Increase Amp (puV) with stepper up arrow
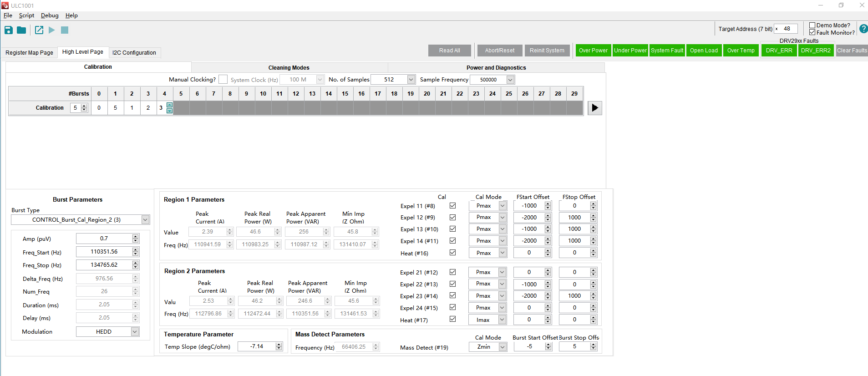Viewport: 868px width, 376px height. [135, 237]
